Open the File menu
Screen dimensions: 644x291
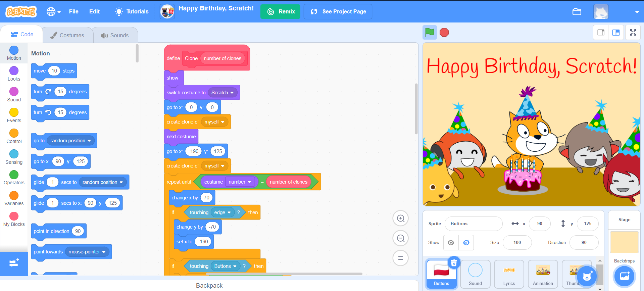point(73,12)
